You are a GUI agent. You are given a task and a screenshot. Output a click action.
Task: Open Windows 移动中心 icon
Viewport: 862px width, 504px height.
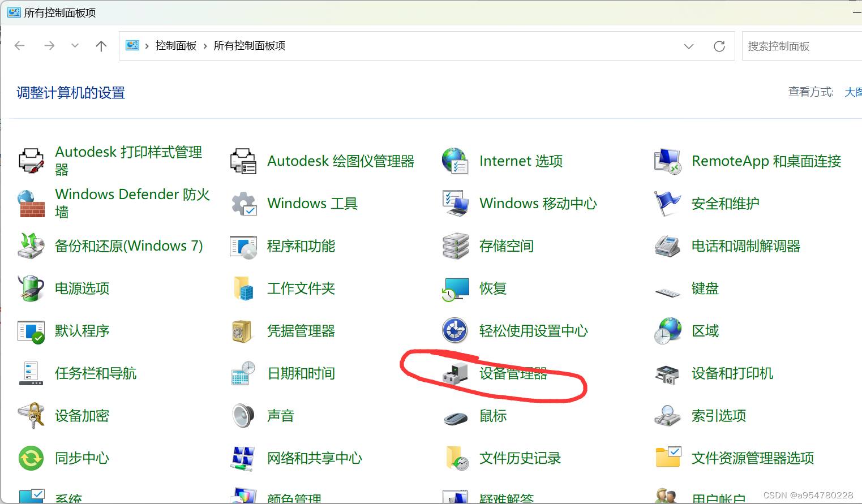coord(456,204)
